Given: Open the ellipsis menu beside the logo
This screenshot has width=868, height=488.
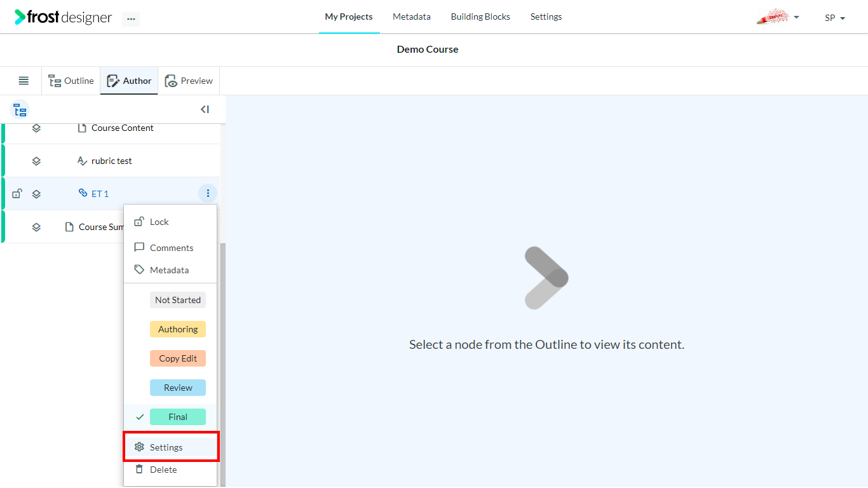Looking at the screenshot, I should [131, 19].
